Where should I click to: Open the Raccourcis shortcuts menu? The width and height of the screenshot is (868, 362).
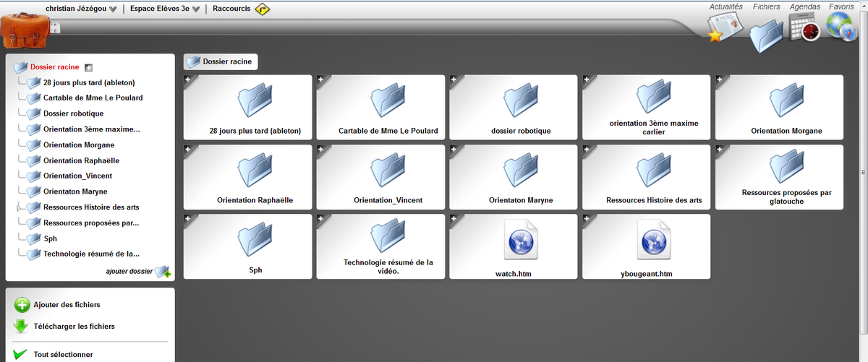tap(231, 9)
